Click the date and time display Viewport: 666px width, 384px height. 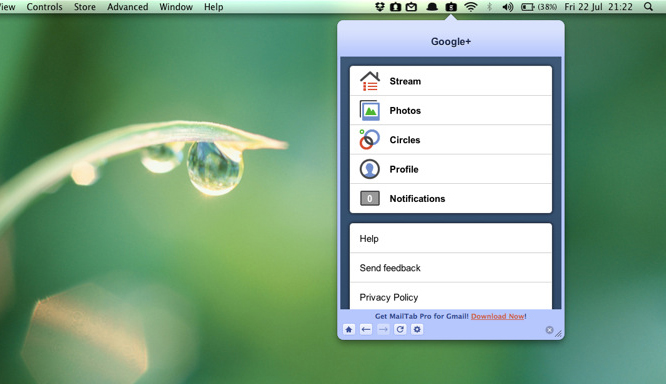(598, 7)
